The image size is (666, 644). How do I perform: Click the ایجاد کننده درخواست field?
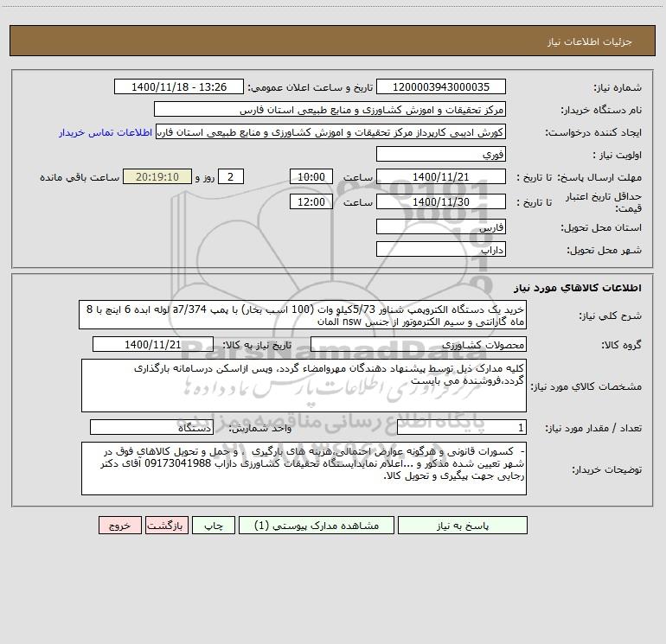coord(331,132)
